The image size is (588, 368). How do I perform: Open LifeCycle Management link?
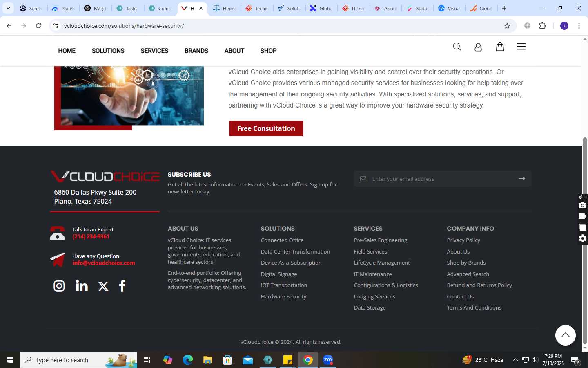(382, 263)
